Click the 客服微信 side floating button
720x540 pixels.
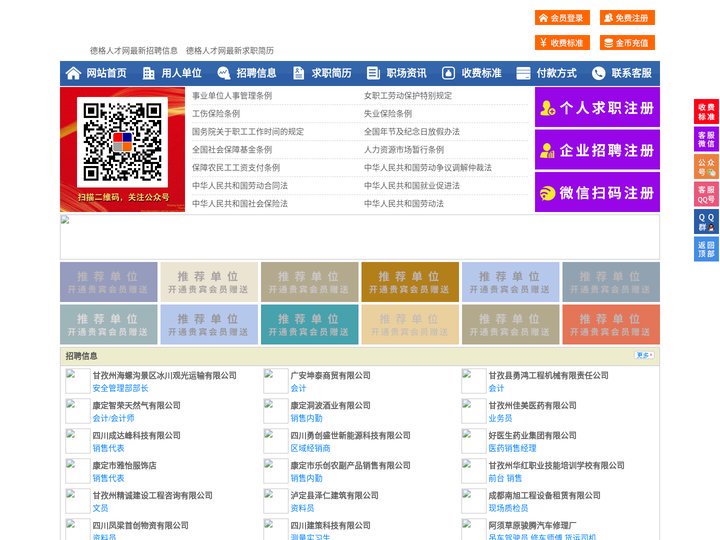[x=706, y=139]
